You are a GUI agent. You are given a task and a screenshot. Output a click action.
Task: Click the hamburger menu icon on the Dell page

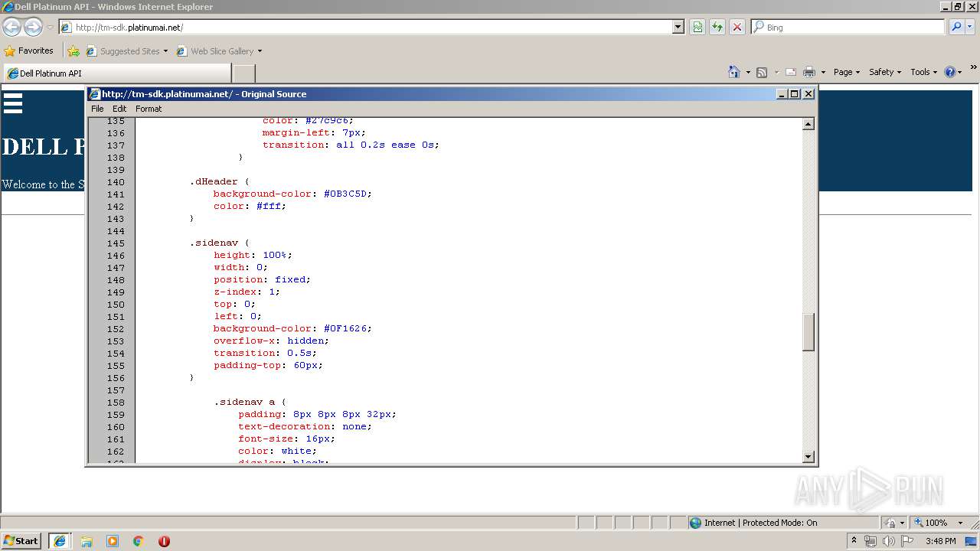[x=13, y=103]
